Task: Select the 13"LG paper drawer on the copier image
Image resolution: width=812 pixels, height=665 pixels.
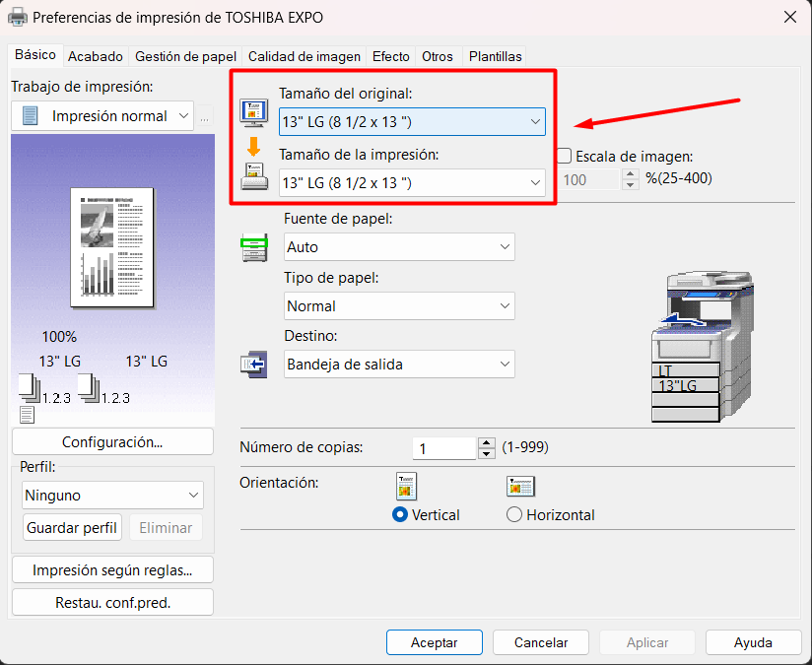Action: (686, 385)
